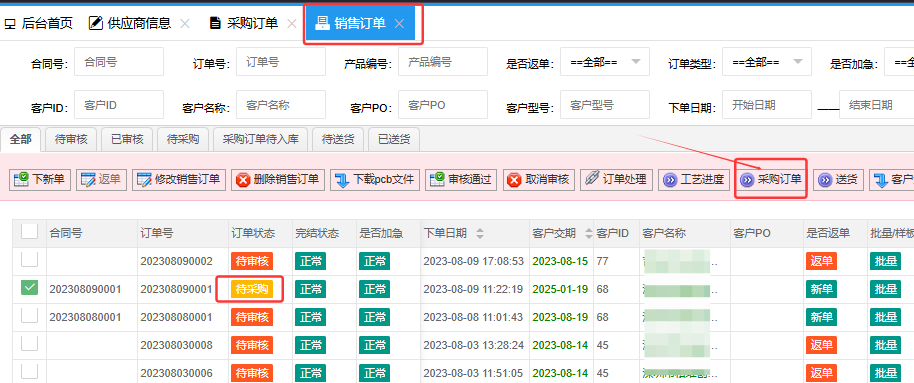This screenshot has height=383, width=914.
Task: Focus the 客户PO input field
Action: [x=443, y=105]
